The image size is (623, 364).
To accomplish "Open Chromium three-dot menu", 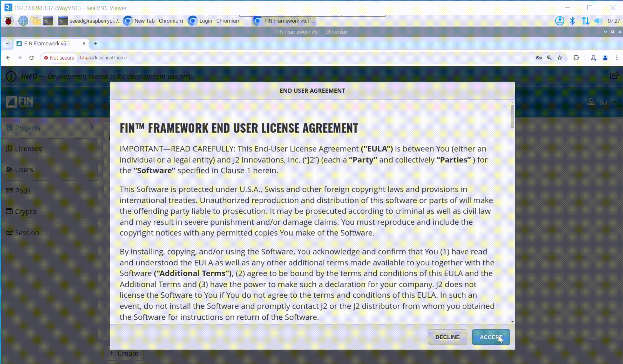I will [x=617, y=58].
